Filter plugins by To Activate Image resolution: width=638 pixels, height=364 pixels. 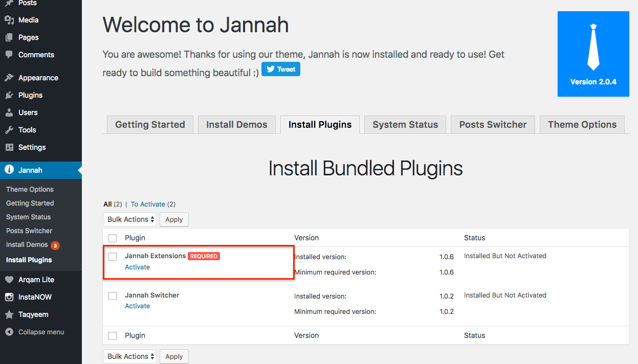pos(148,204)
